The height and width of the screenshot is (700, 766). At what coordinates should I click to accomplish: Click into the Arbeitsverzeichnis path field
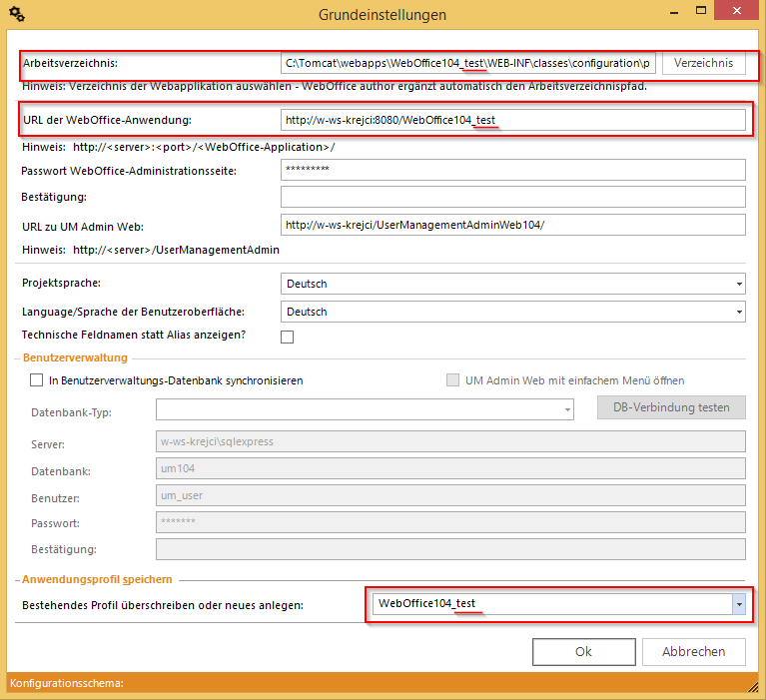(x=467, y=64)
